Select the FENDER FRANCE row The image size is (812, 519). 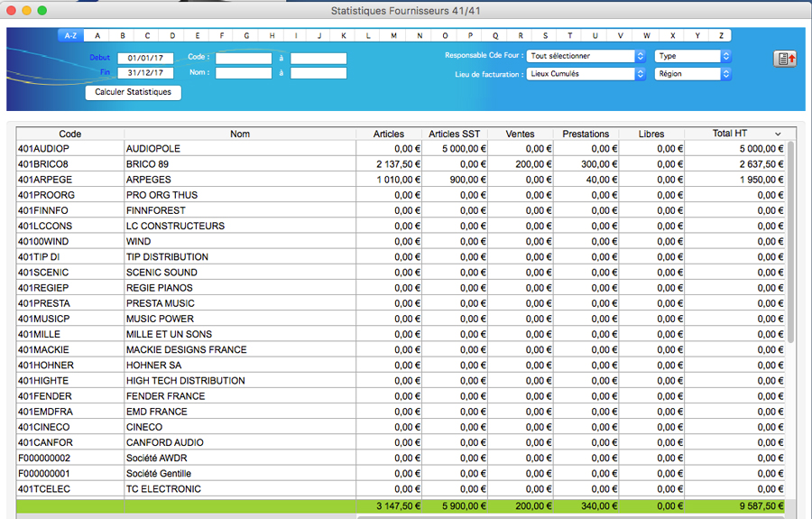pyautogui.click(x=401, y=396)
